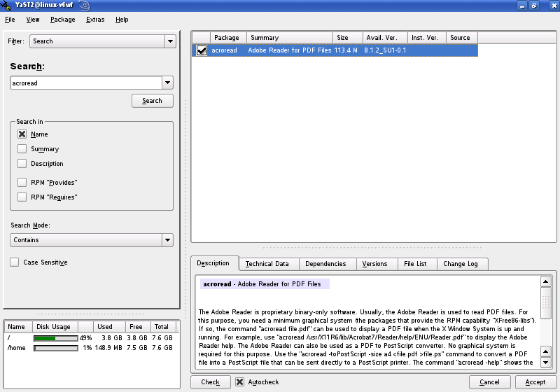
Task: Click the Check dependencies button
Action: pos(211,382)
